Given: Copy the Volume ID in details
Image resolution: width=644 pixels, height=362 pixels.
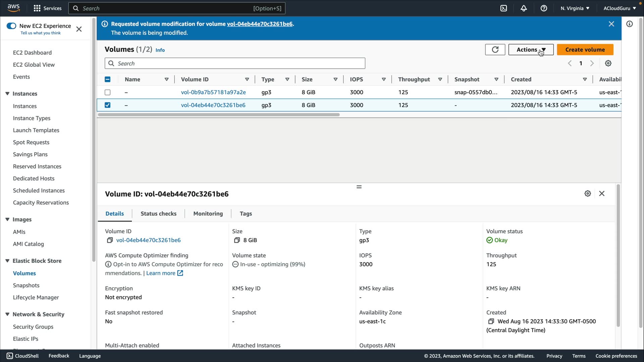Looking at the screenshot, I should (x=110, y=240).
